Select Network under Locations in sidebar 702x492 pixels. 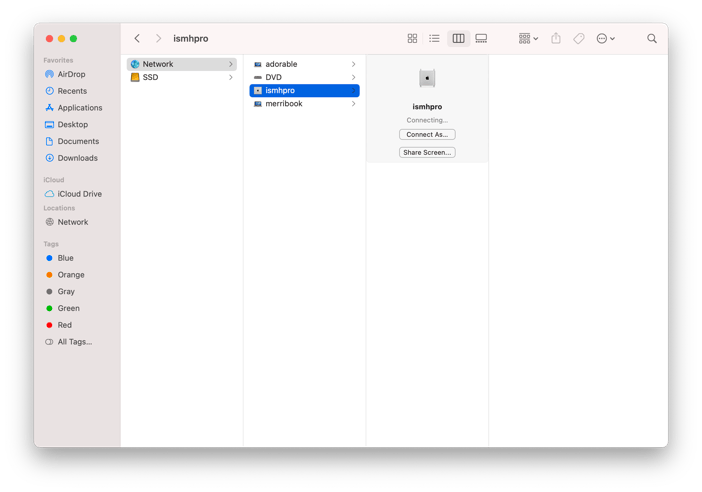click(66, 222)
